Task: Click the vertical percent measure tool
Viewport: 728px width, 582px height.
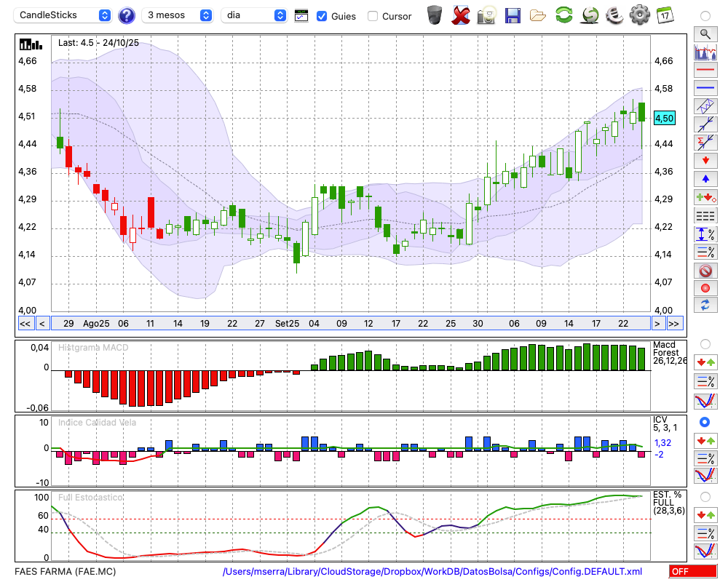Action: (705, 234)
